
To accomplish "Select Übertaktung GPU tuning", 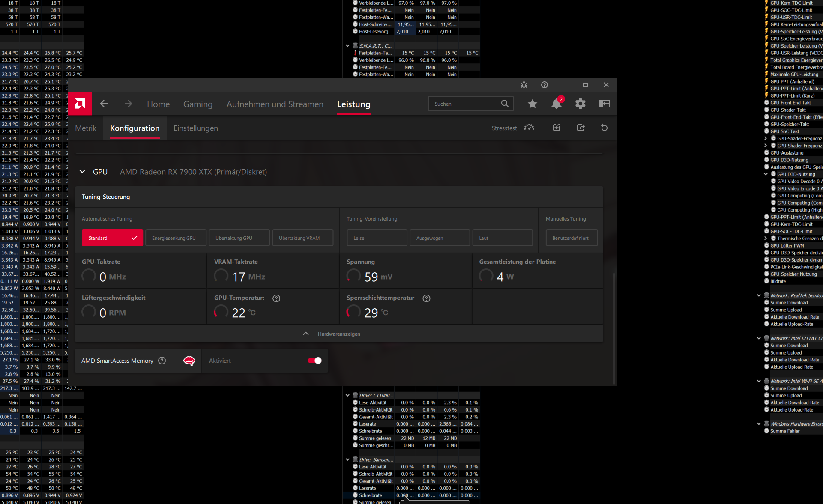I will 239,238.
